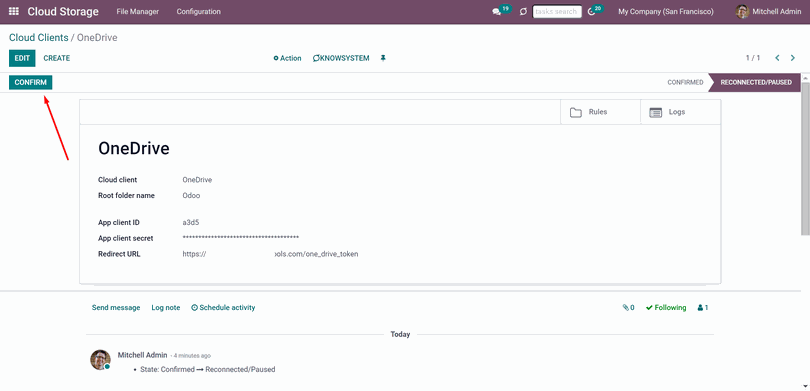Go to next record arrow
810x391 pixels.
pos(792,58)
